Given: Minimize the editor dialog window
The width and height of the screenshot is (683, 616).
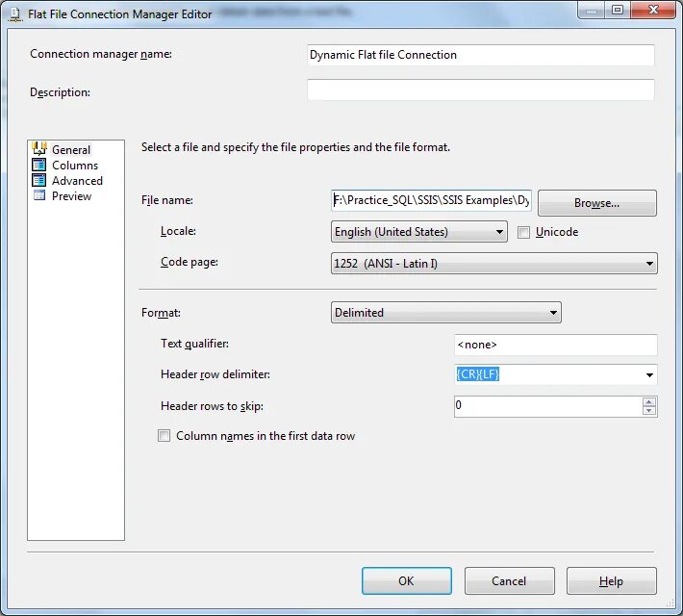Looking at the screenshot, I should 591,10.
